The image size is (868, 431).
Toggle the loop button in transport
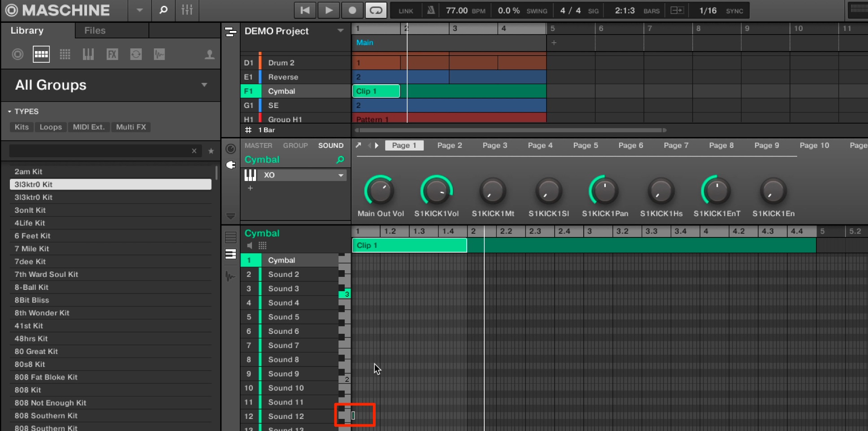(x=376, y=10)
